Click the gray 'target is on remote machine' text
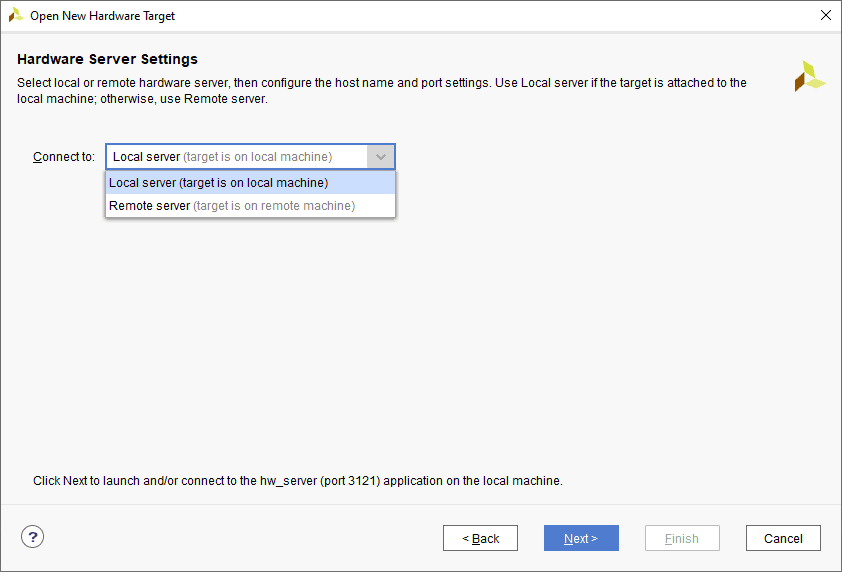This screenshot has height=572, width=842. [274, 206]
